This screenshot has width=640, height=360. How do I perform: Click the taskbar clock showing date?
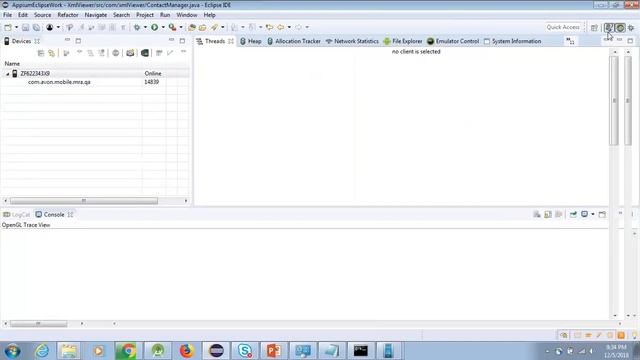(616, 351)
